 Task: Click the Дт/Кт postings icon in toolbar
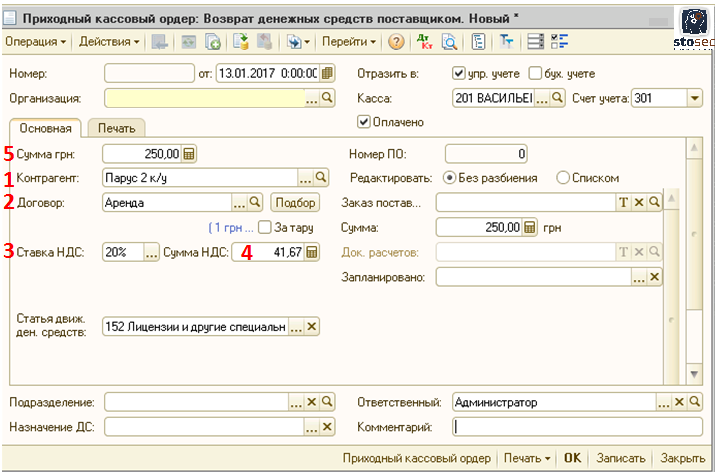424,42
